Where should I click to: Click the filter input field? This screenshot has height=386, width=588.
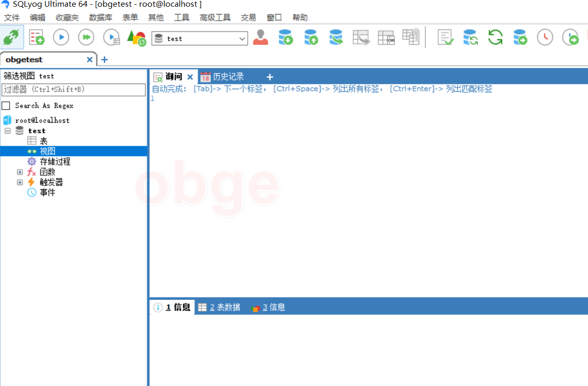point(74,89)
